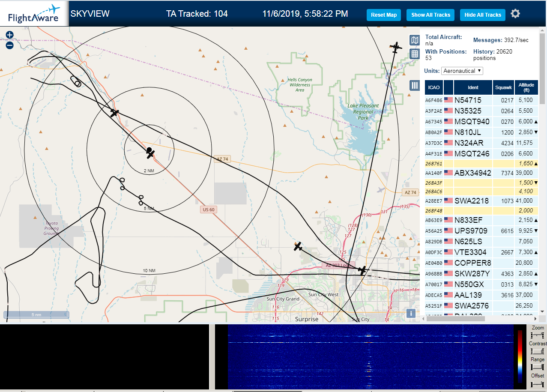Click the US flag for SWA2218

[x=448, y=201]
